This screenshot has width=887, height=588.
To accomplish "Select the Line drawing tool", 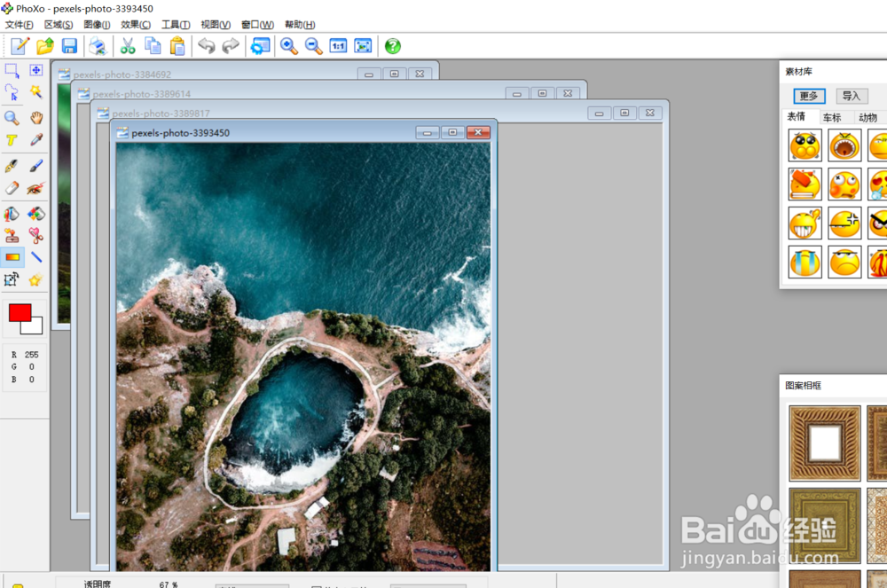I will pyautogui.click(x=36, y=257).
